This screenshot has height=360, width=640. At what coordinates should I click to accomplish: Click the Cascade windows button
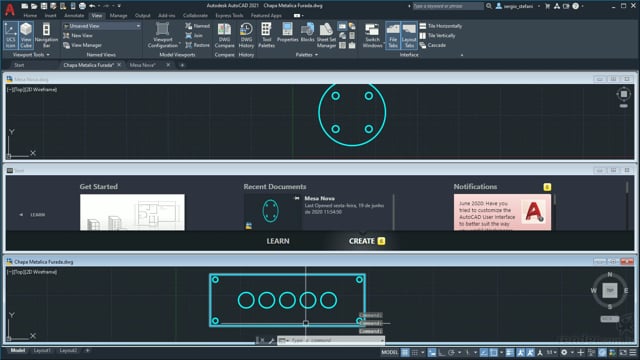pyautogui.click(x=433, y=45)
